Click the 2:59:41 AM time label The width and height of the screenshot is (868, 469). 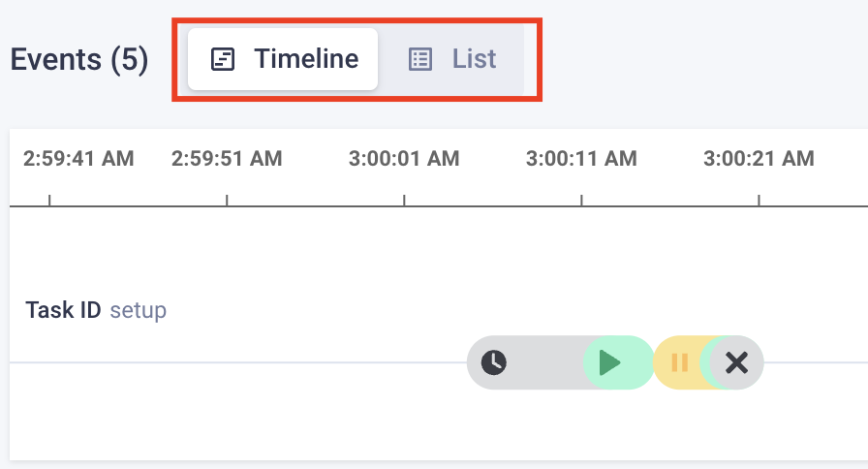coord(78,158)
